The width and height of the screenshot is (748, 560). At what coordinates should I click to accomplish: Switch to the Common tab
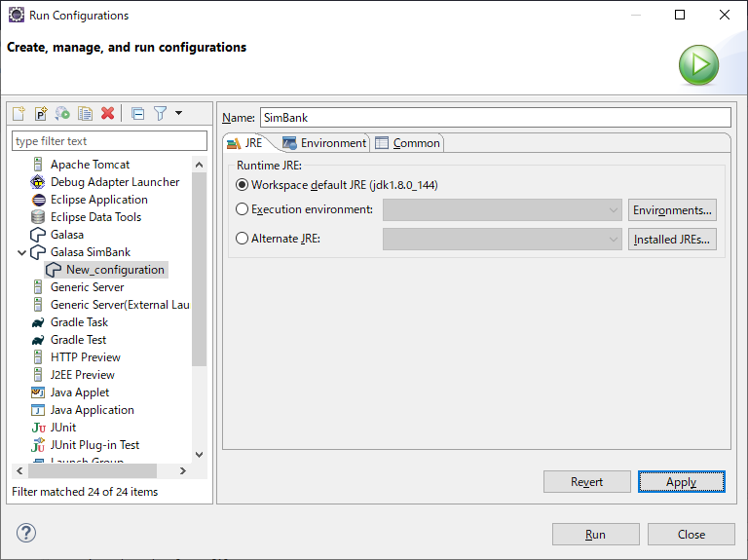408,143
